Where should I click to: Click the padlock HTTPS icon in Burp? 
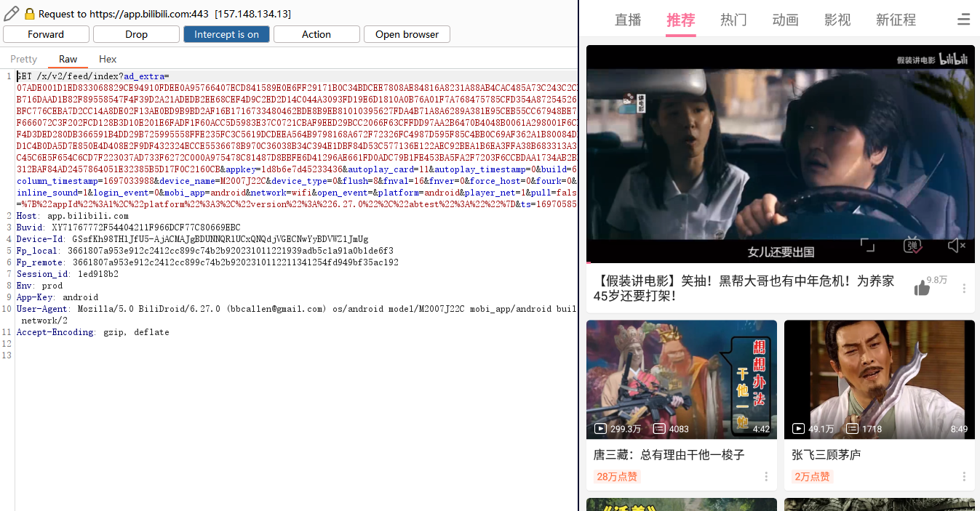(30, 14)
